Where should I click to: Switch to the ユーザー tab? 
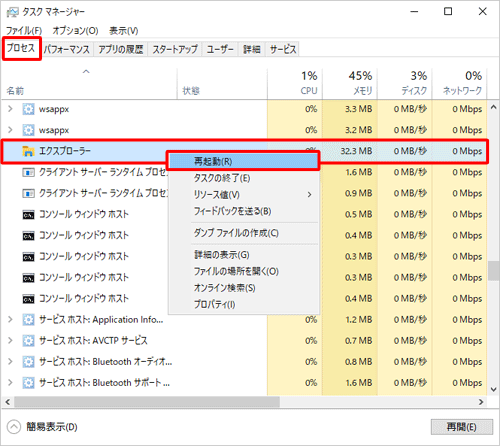pos(220,50)
